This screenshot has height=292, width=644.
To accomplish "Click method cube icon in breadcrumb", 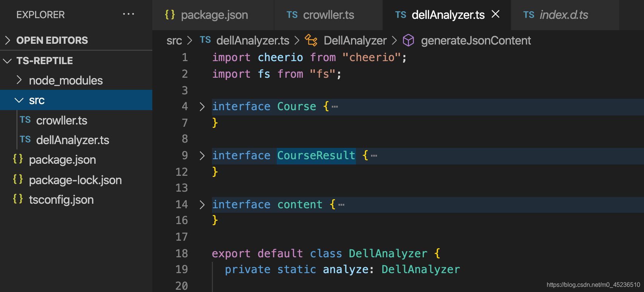I will pyautogui.click(x=408, y=40).
